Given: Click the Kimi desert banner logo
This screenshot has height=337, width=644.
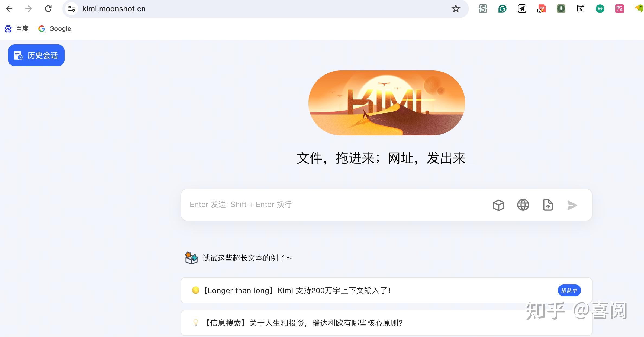Looking at the screenshot, I should [x=387, y=103].
